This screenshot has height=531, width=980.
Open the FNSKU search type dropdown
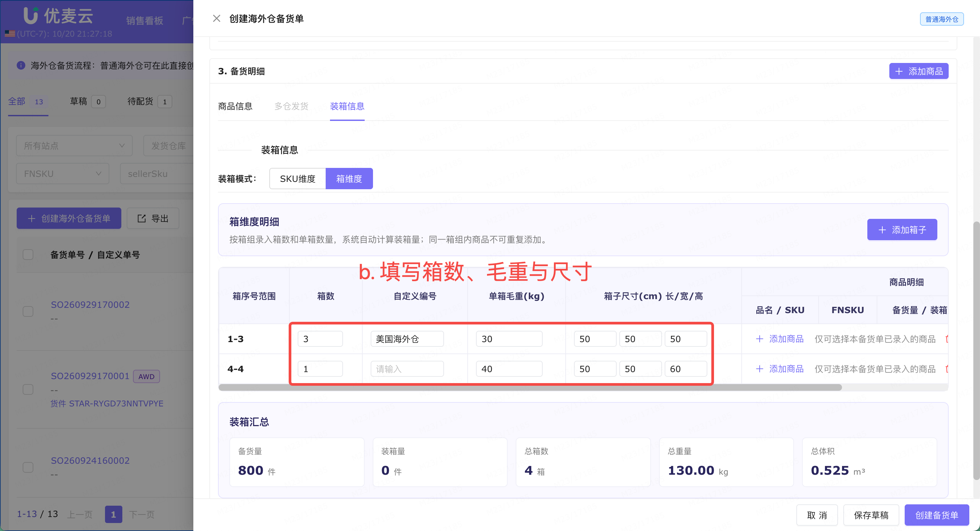point(63,174)
